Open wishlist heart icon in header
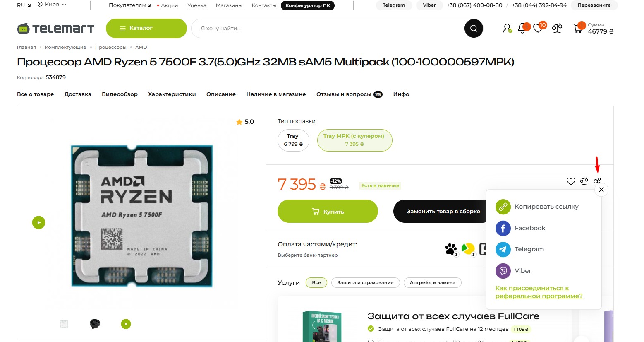 click(539, 28)
